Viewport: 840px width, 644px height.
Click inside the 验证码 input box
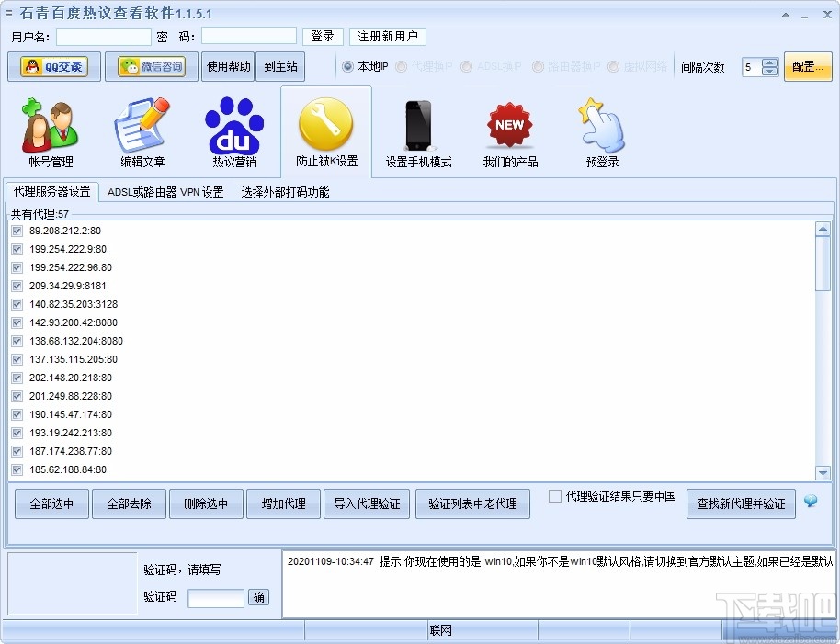point(215,597)
